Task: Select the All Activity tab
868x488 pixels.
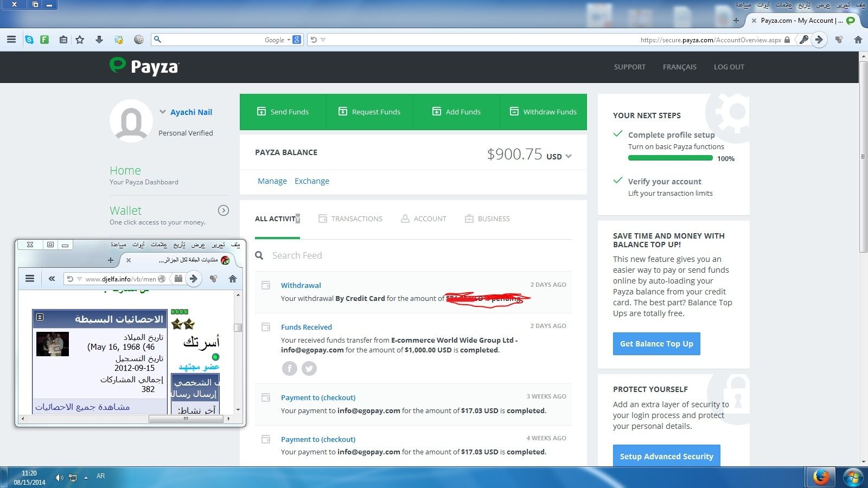Action: pos(277,219)
